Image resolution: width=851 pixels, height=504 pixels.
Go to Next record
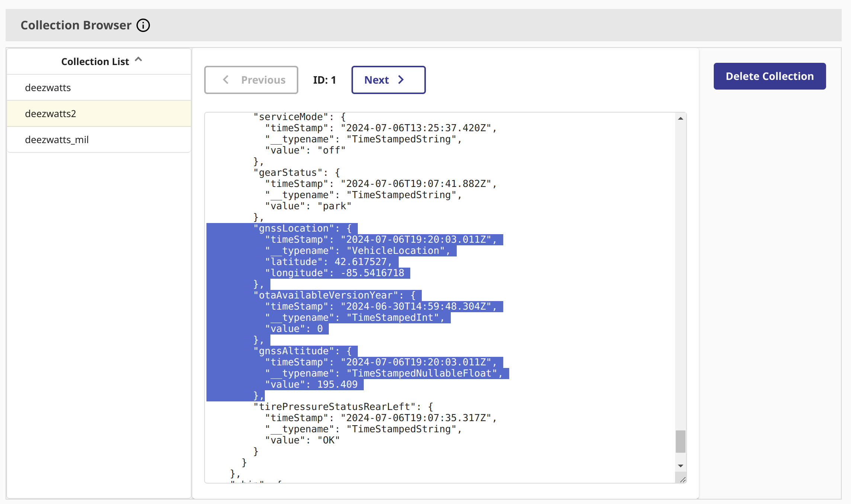click(x=388, y=80)
